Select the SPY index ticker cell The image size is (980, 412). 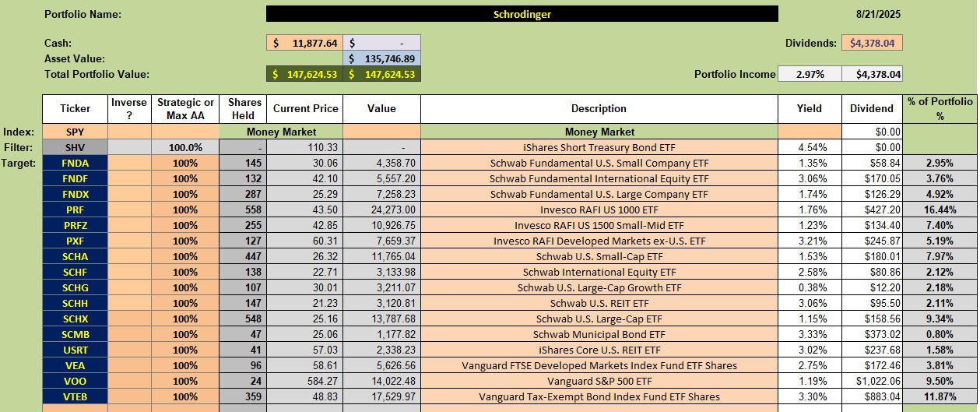[x=75, y=132]
